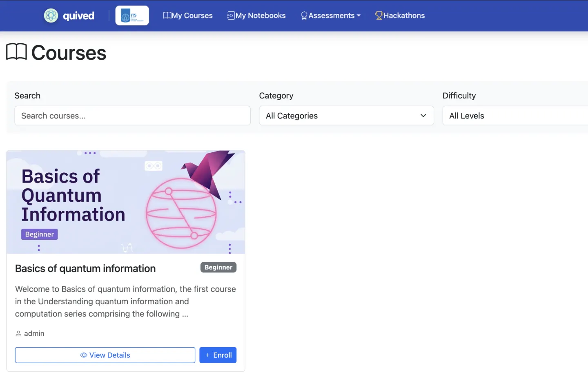Viewport: 588px width, 377px height.
Task: Open the Hackathons page
Action: [x=400, y=16]
